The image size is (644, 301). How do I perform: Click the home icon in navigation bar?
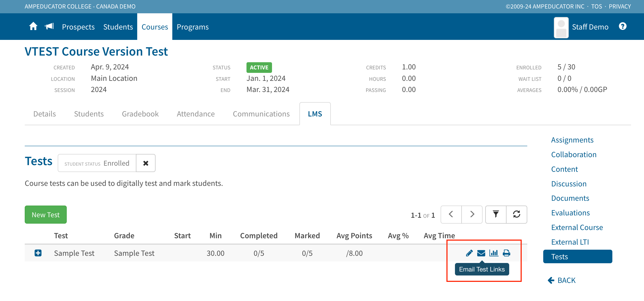(33, 27)
